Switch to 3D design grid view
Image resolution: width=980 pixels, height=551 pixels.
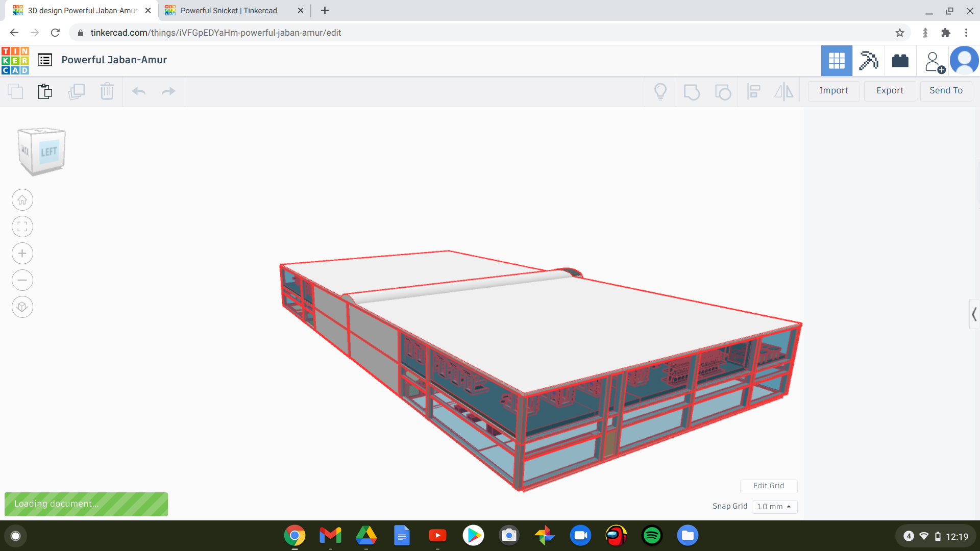837,61
